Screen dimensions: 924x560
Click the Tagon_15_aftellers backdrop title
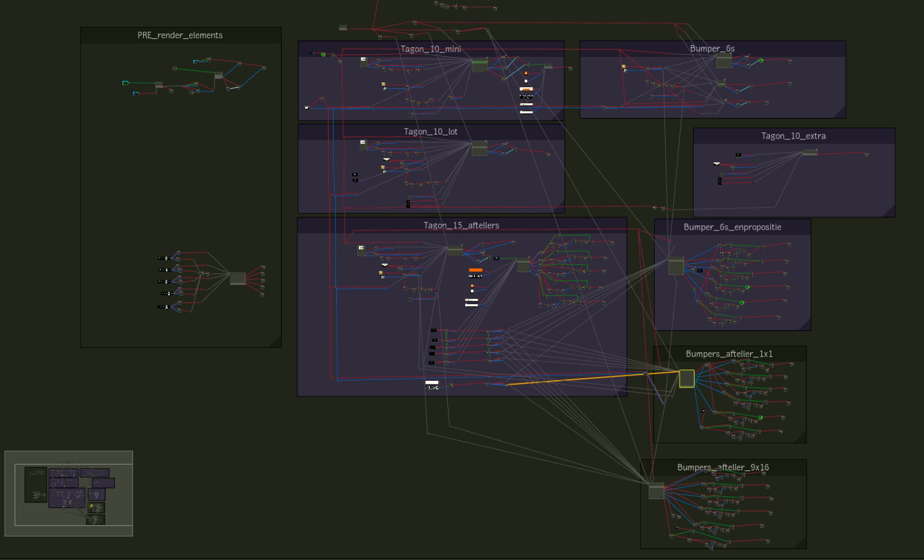tap(461, 225)
